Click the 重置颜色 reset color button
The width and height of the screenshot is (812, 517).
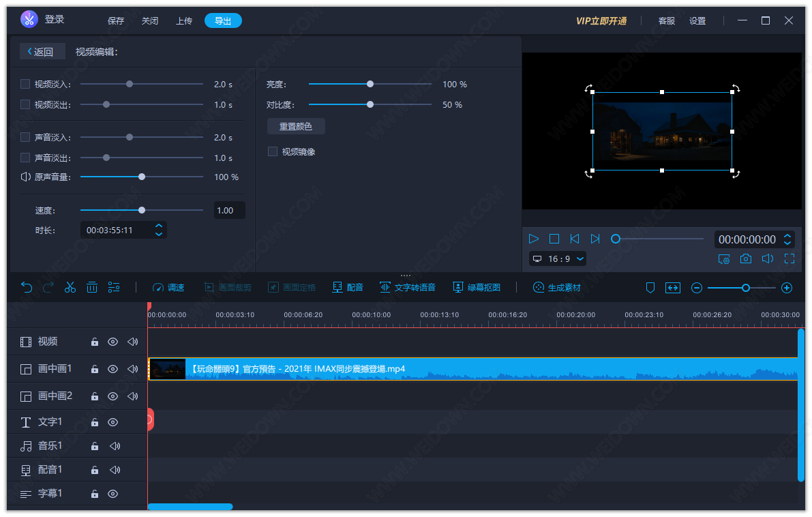point(296,126)
